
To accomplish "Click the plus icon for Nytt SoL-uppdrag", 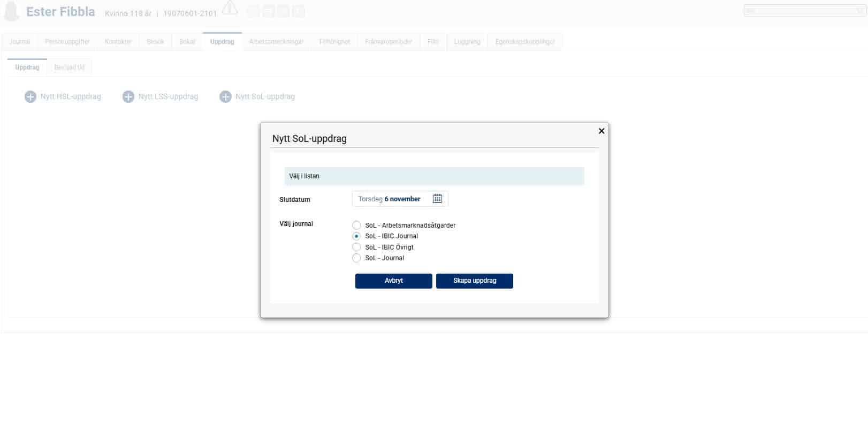I will [x=225, y=96].
